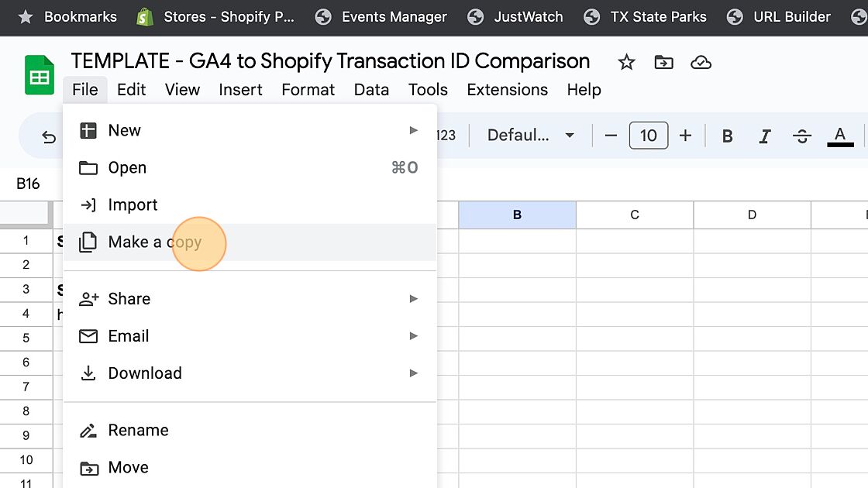Open the text color picker

click(840, 136)
